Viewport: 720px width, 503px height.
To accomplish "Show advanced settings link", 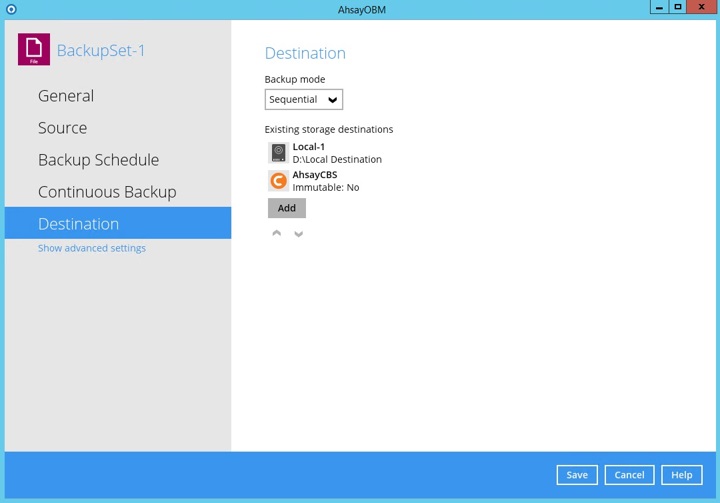I will point(92,248).
